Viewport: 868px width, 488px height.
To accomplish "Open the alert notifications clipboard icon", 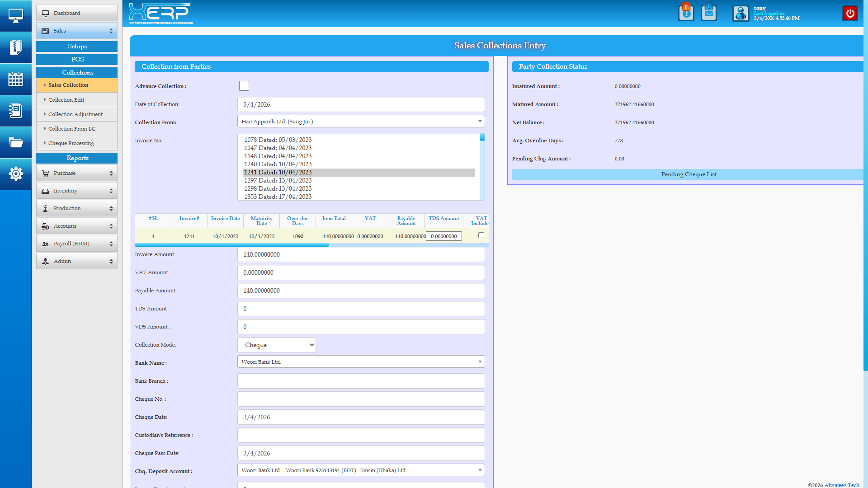I will coord(686,13).
